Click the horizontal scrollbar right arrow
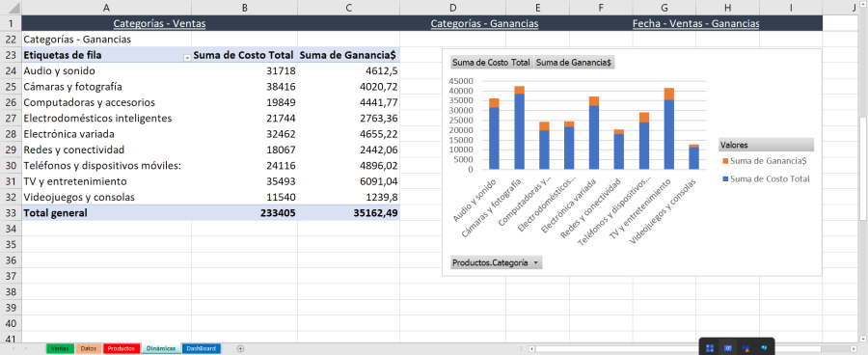The height and width of the screenshot is (355, 868). coord(854,348)
